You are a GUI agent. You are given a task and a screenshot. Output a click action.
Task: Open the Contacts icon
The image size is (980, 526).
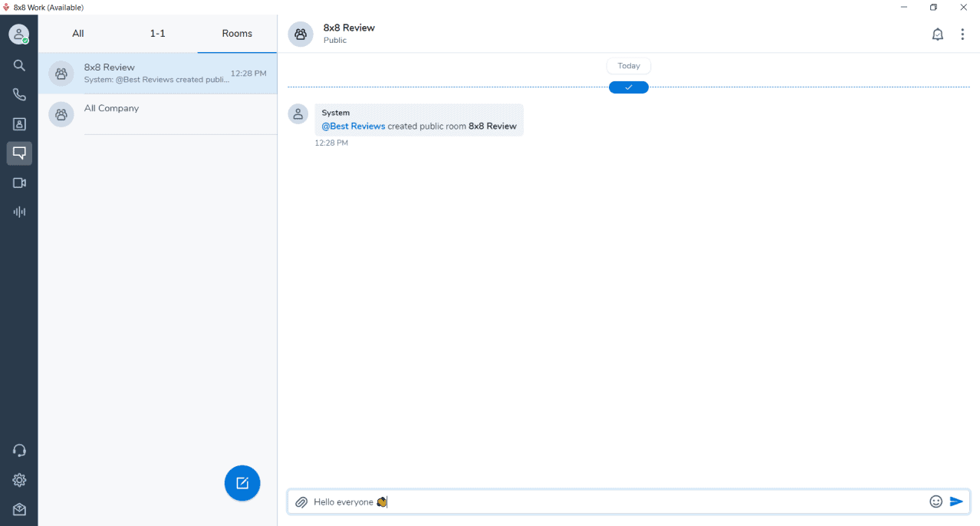(19, 123)
